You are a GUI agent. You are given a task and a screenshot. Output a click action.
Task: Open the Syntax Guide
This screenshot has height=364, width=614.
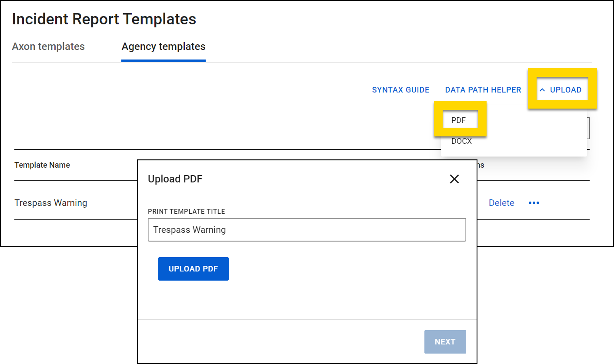point(400,89)
